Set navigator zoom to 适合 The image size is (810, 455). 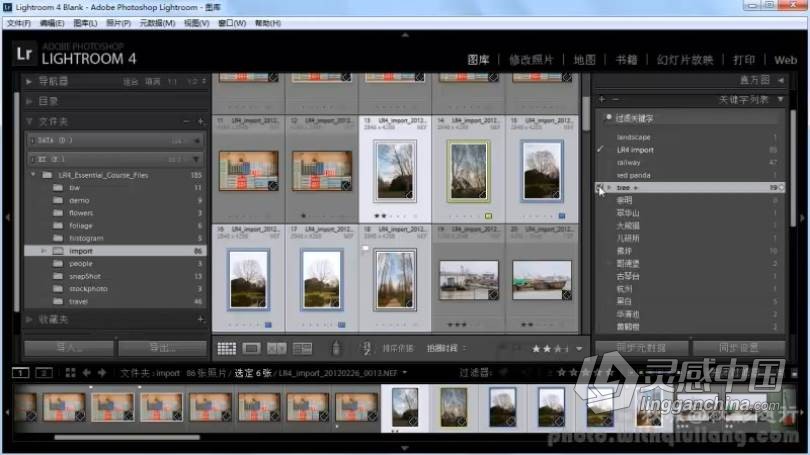tap(130, 82)
